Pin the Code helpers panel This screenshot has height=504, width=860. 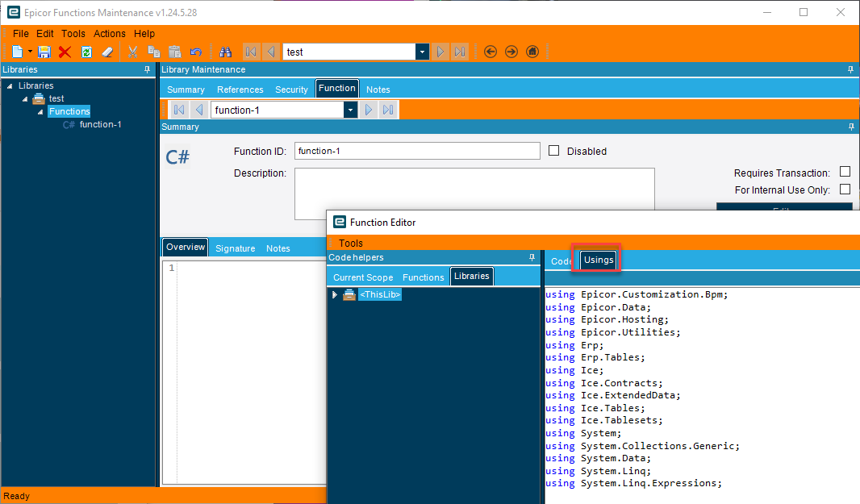(532, 258)
